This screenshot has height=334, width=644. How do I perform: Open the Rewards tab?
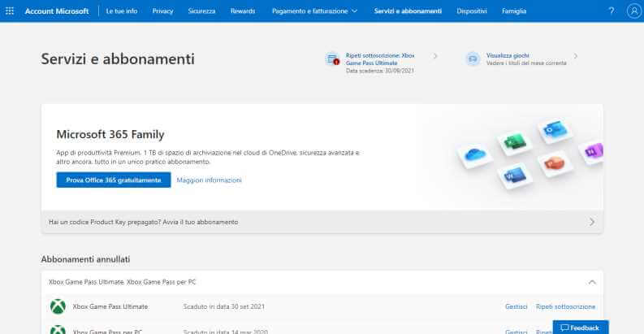[x=243, y=11]
